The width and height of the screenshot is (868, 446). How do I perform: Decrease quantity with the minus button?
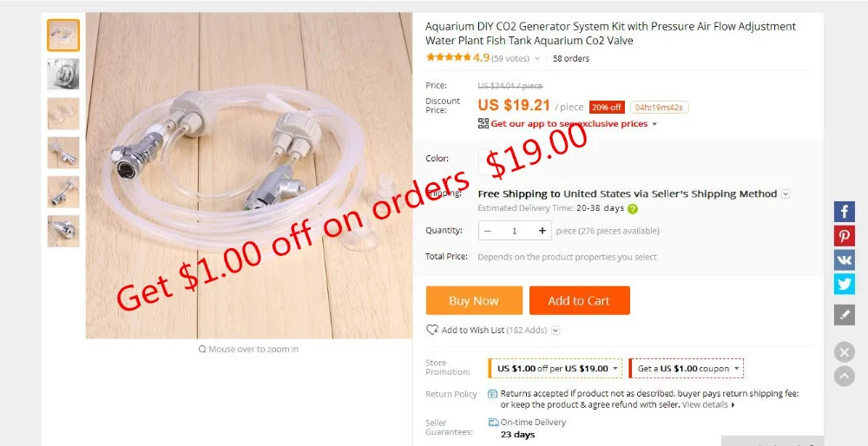pyautogui.click(x=488, y=231)
